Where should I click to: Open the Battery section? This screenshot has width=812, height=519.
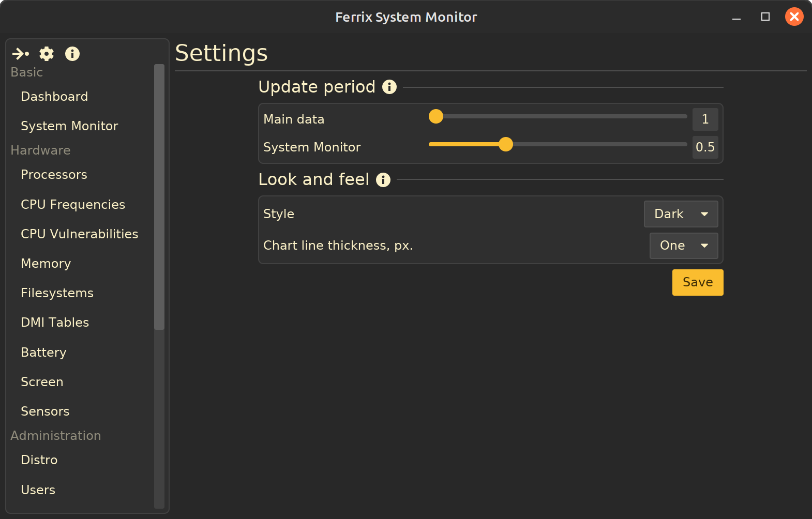43,353
